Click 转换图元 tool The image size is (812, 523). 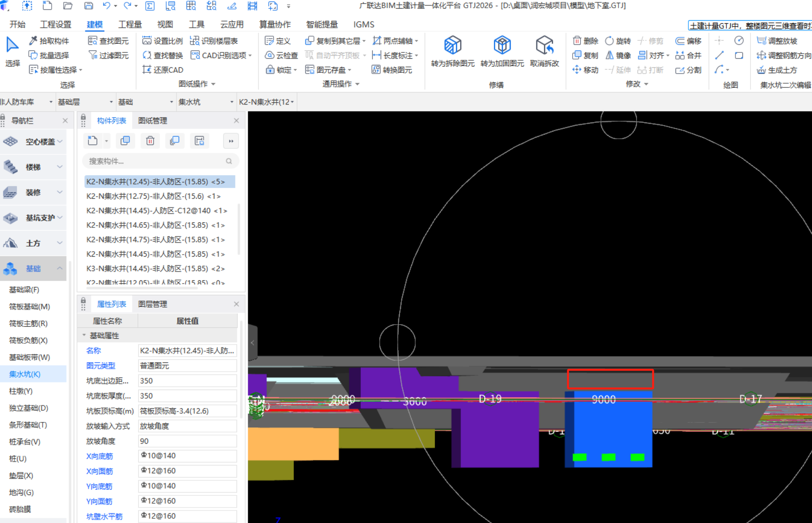pos(392,70)
